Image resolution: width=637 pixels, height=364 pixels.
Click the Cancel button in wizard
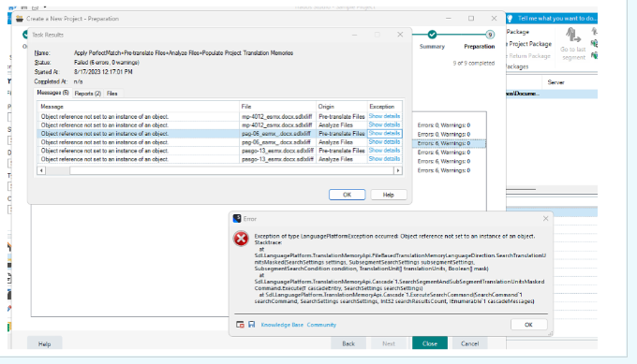click(x=469, y=343)
